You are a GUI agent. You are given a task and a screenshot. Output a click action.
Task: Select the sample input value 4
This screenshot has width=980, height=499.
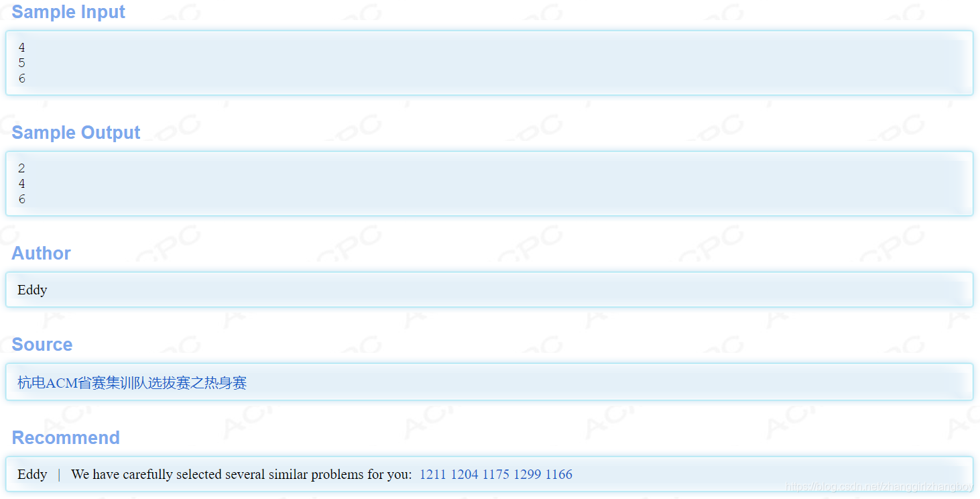[22, 48]
